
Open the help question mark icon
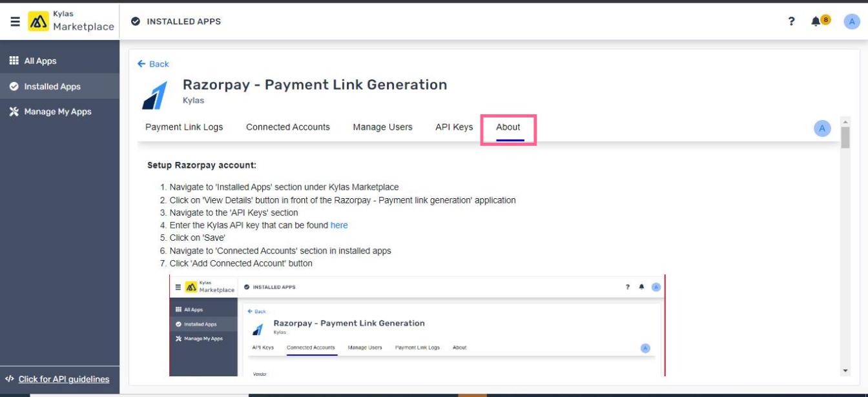coord(791,21)
